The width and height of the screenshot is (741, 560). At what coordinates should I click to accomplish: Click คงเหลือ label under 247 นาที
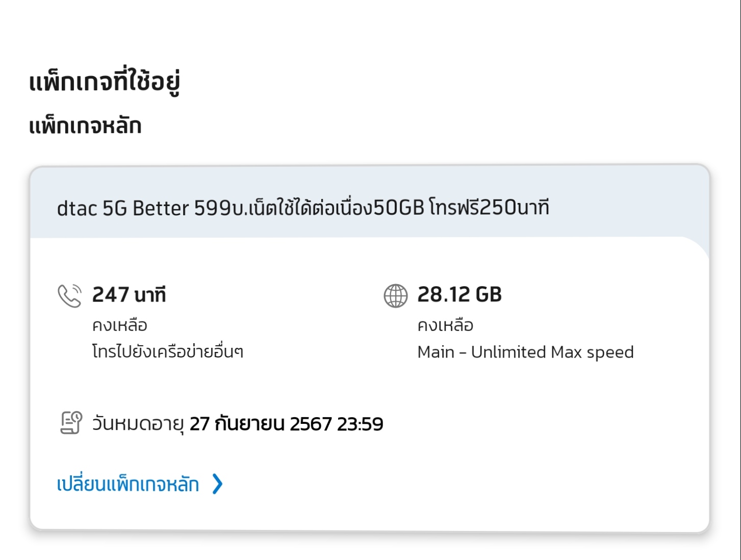point(120,325)
